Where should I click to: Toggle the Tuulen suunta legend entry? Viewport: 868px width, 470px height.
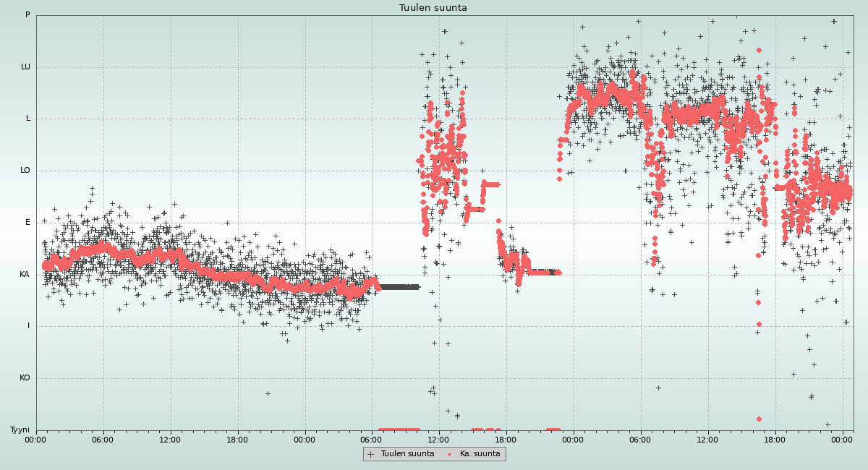click(407, 454)
